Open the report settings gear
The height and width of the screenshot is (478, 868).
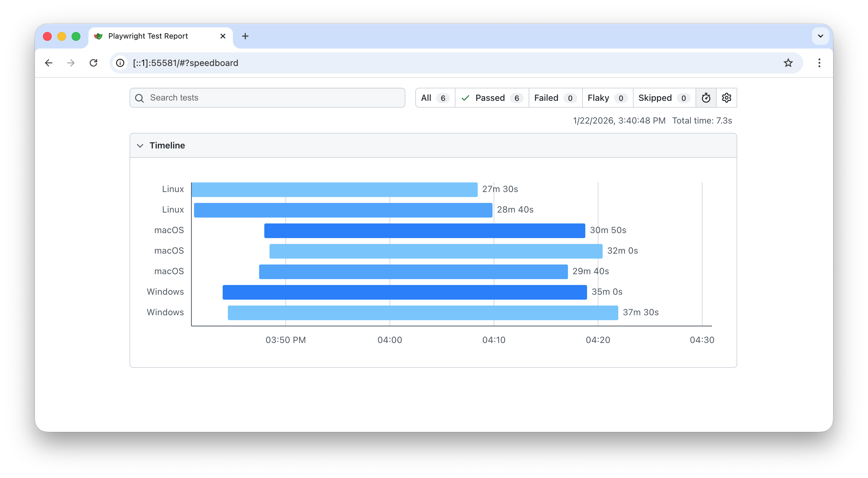coord(726,98)
